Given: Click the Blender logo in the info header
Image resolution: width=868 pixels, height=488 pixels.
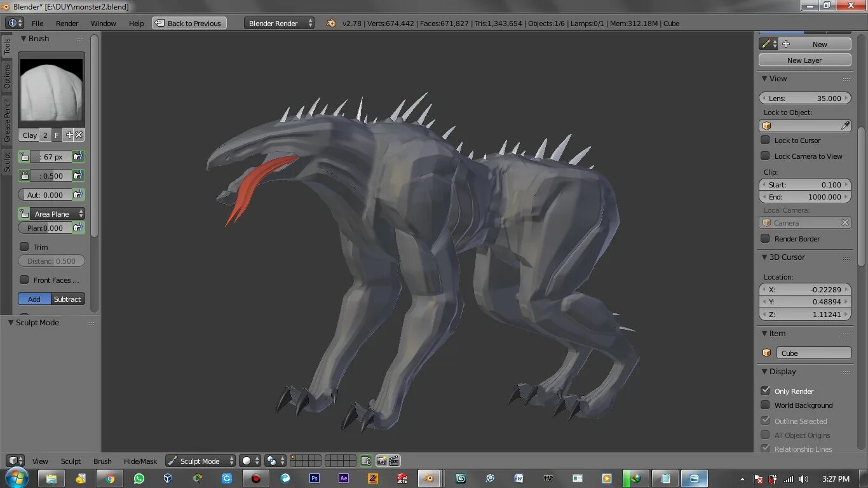Looking at the screenshot, I should pyautogui.click(x=331, y=23).
